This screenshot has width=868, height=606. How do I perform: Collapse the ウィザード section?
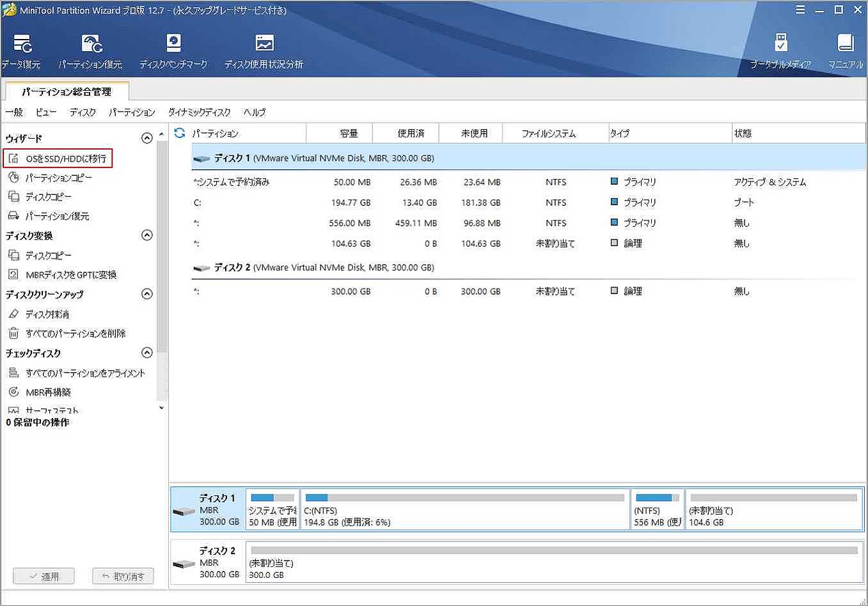[x=146, y=138]
